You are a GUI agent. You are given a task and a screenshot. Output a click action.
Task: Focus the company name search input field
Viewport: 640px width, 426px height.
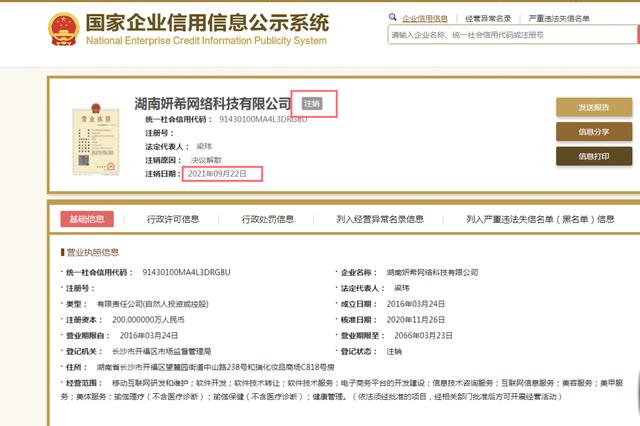510,35
